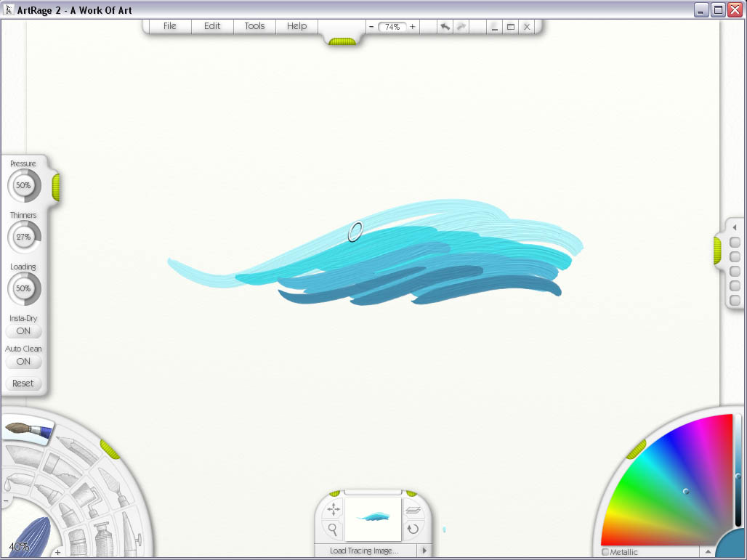Open the File menu
Screen dimensions: 747x560
(169, 26)
